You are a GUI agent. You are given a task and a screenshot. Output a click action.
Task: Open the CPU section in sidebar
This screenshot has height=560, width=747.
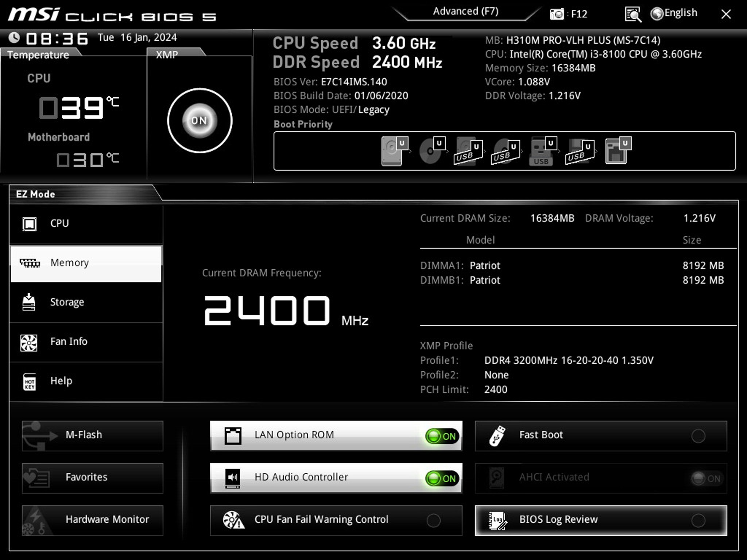click(86, 223)
